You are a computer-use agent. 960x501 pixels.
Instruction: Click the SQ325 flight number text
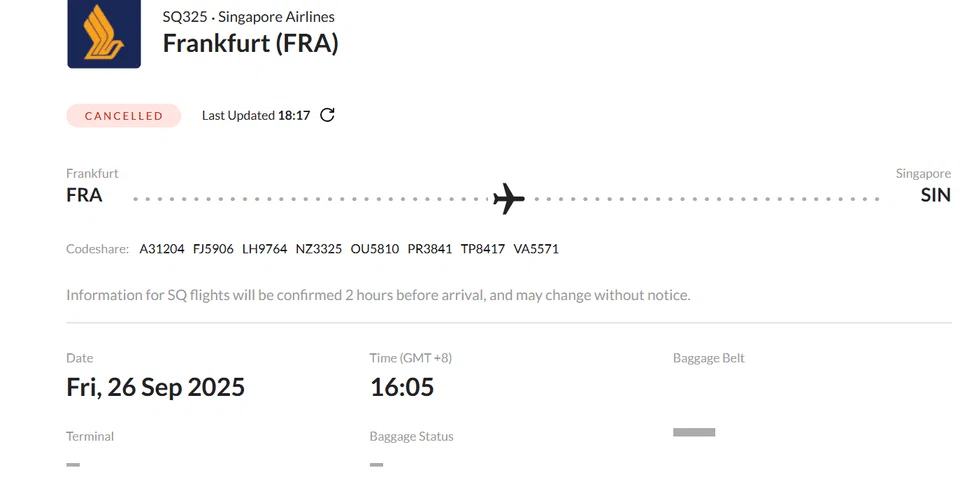tap(185, 17)
